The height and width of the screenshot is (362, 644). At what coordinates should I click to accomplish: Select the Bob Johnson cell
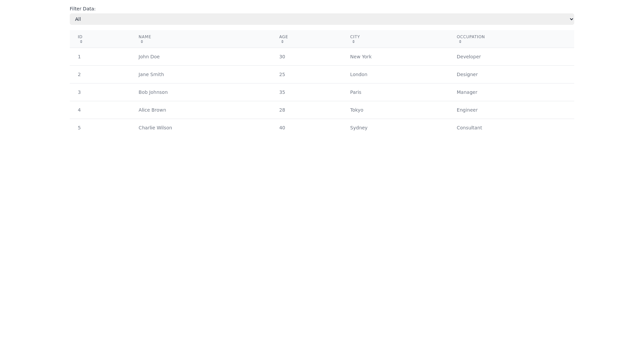[153, 92]
